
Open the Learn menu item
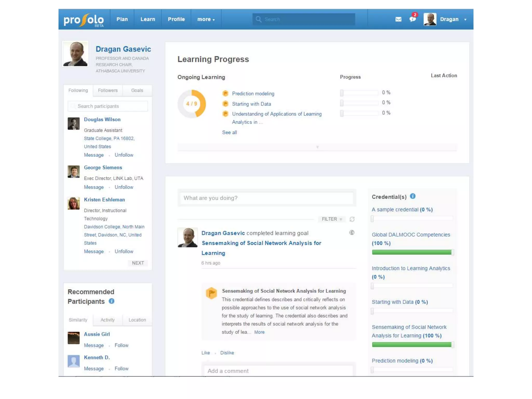pyautogui.click(x=148, y=19)
